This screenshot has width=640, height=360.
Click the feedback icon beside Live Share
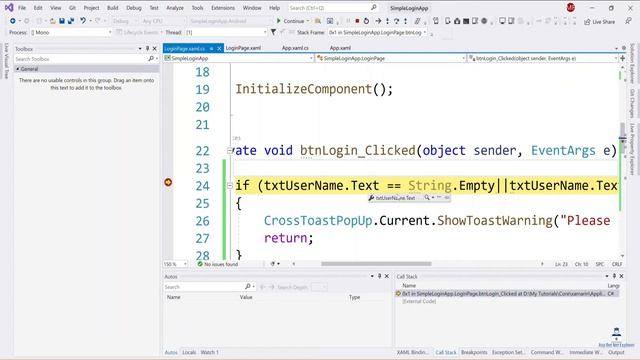coord(628,21)
